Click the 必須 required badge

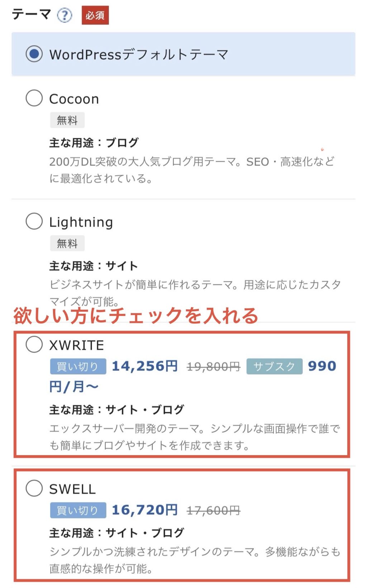pyautogui.click(x=95, y=15)
